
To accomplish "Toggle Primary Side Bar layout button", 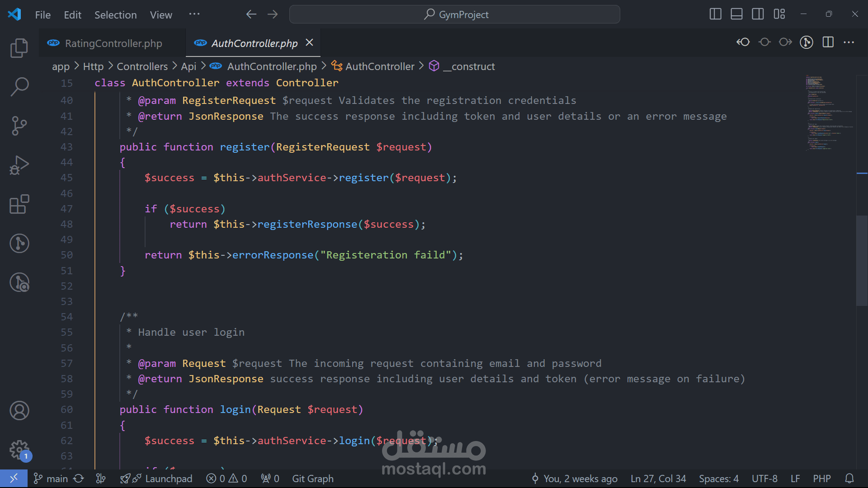I will (715, 14).
